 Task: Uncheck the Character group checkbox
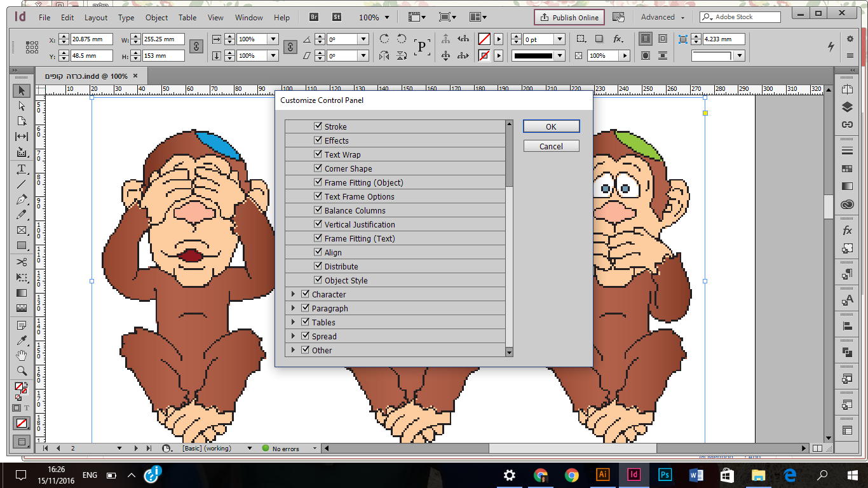[x=305, y=294]
